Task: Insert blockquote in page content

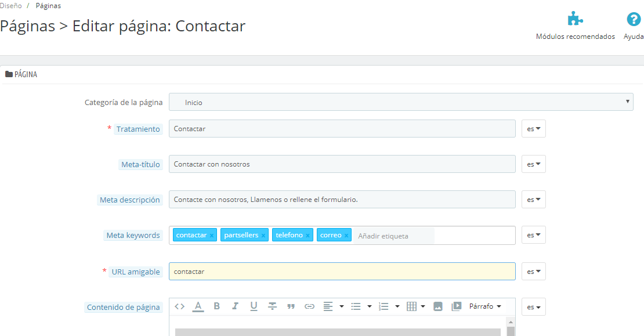Action: [x=291, y=306]
